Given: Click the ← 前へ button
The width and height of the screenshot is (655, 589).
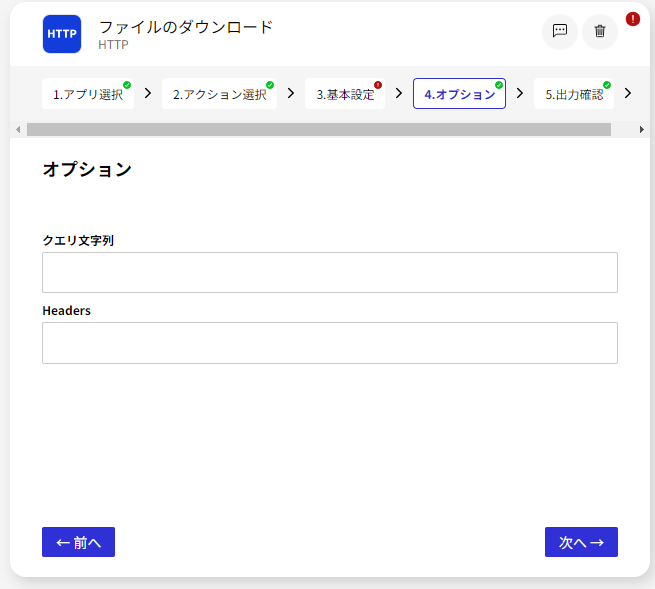Looking at the screenshot, I should click(x=79, y=542).
